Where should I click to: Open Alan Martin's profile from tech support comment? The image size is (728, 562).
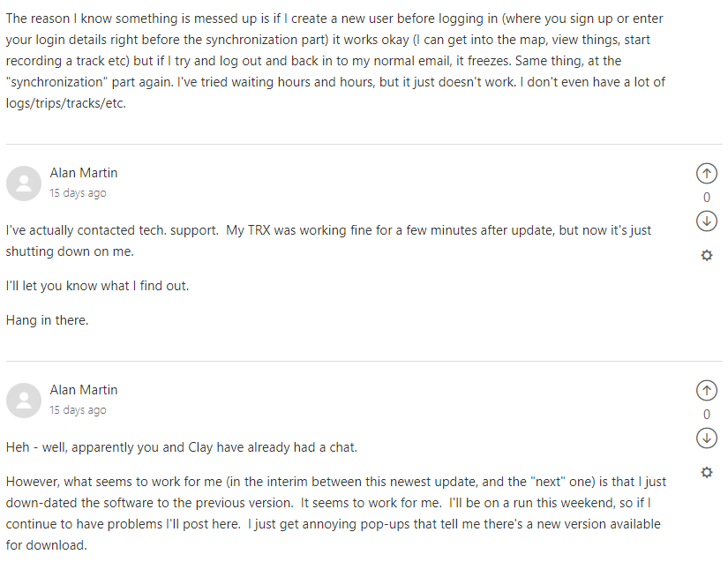click(84, 173)
